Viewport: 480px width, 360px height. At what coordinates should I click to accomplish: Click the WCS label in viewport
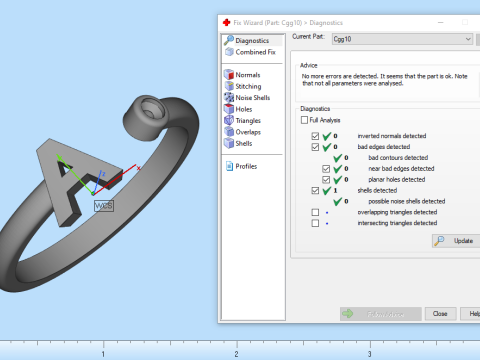[x=104, y=206]
